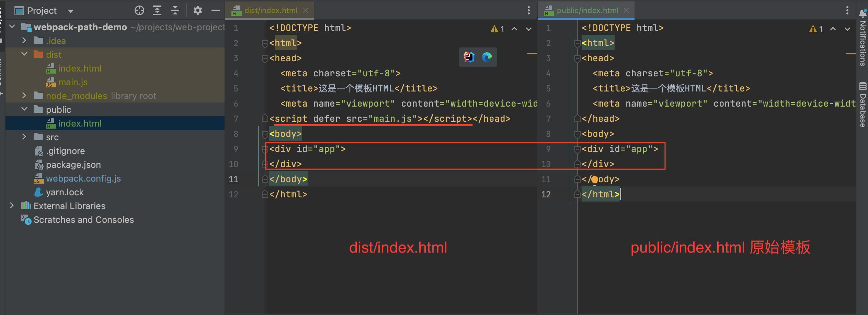Image resolution: width=868 pixels, height=315 pixels.
Task: Click warning indicator in right editor
Action: pyautogui.click(x=816, y=29)
